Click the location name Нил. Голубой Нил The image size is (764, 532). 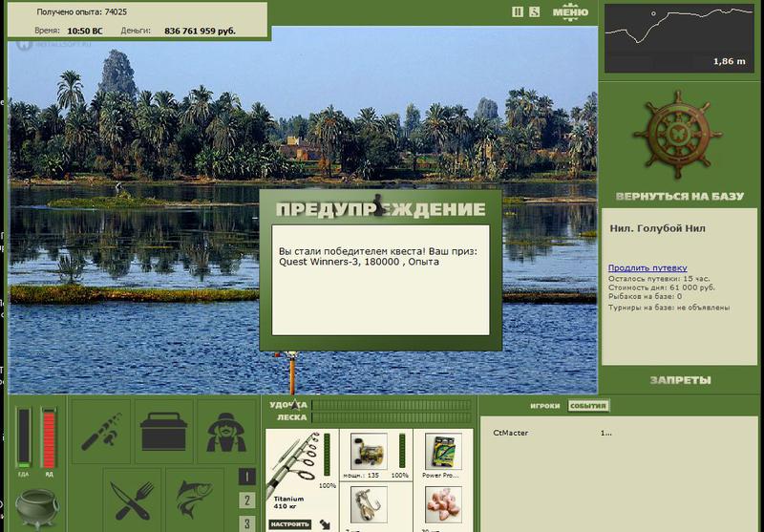[657, 228]
